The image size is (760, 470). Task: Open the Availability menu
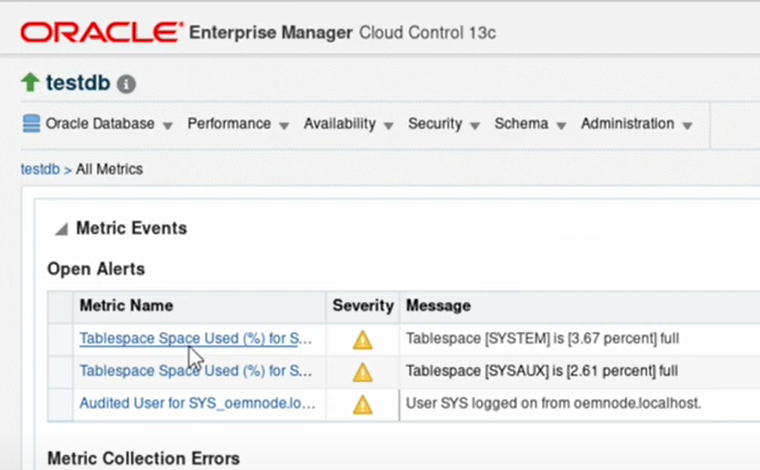(x=348, y=124)
